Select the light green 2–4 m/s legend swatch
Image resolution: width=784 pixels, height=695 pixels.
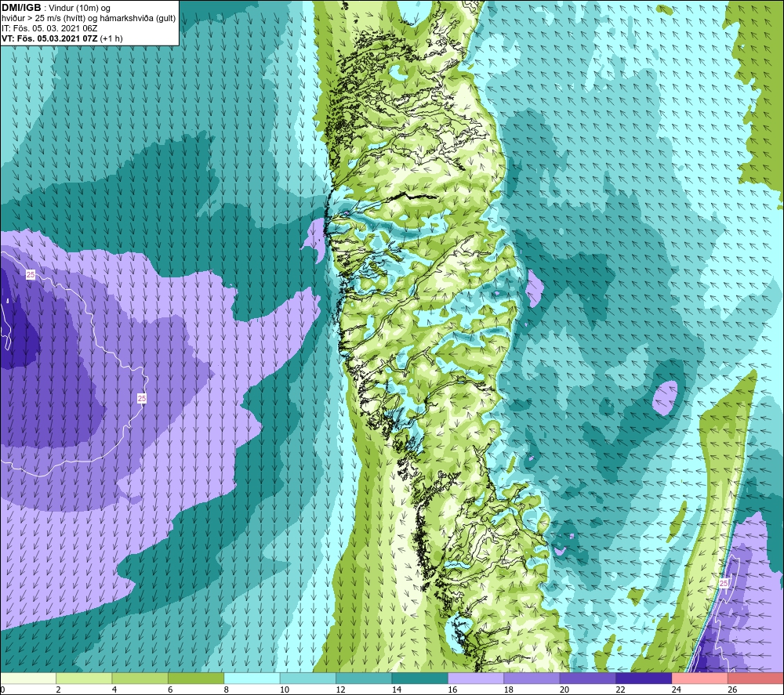tap(84, 678)
